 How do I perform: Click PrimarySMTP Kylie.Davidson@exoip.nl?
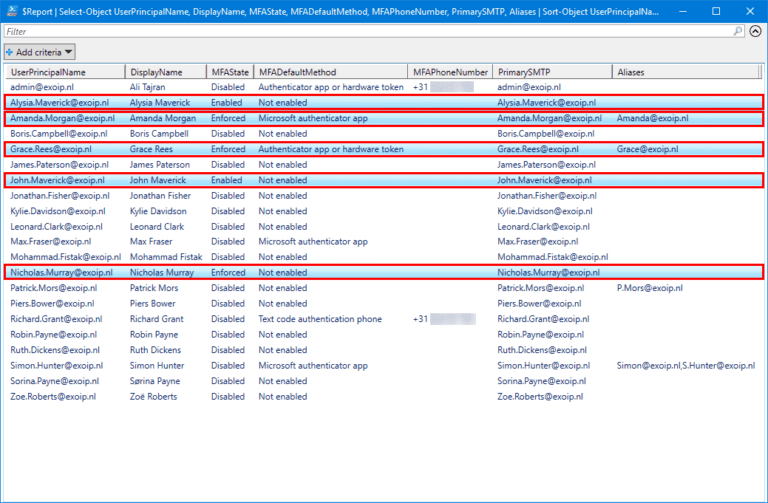point(545,211)
